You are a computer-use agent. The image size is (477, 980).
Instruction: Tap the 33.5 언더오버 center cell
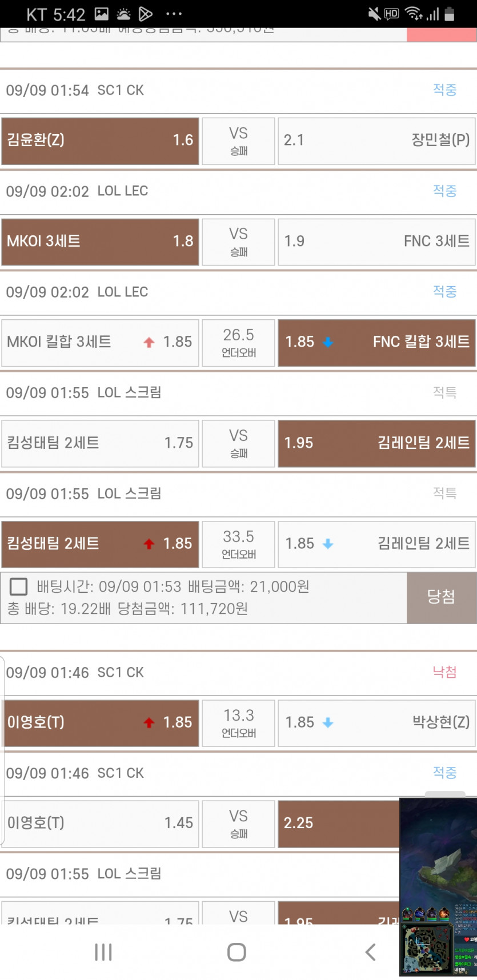[239, 544]
